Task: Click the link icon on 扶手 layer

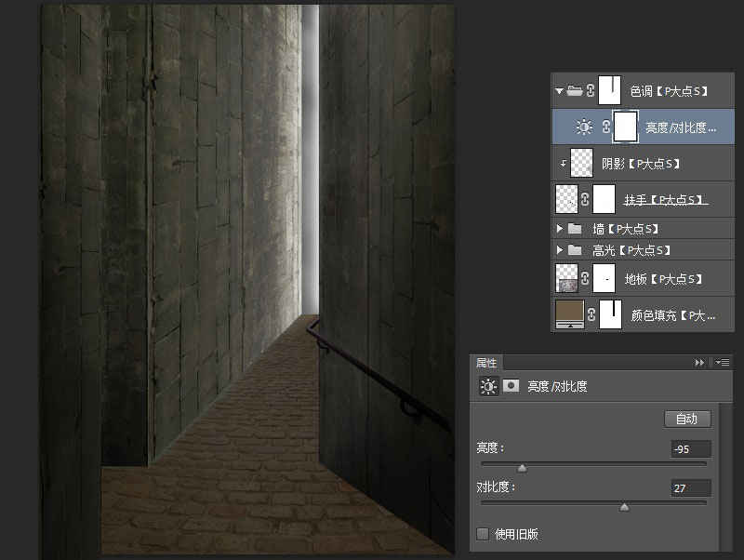Action: 585,199
